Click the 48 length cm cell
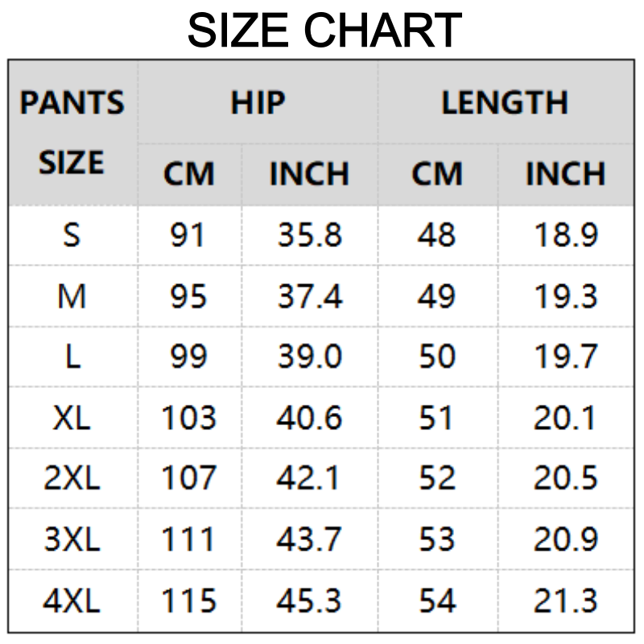 coord(437,235)
